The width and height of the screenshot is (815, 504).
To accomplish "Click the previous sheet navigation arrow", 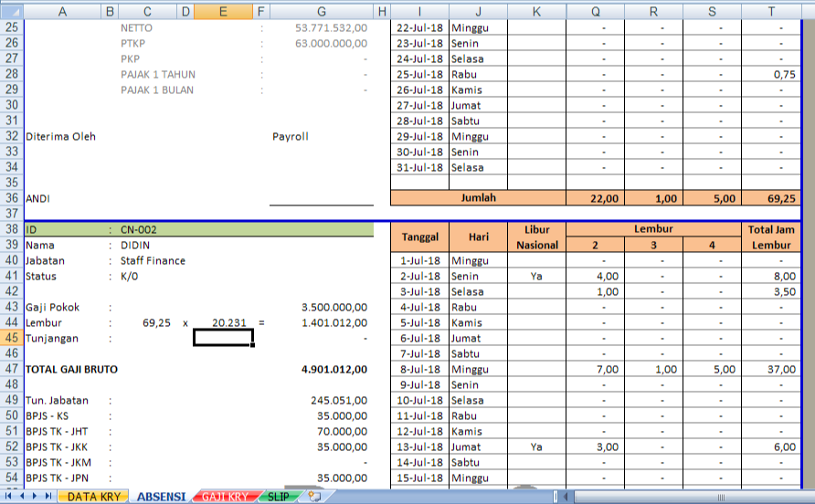I will coord(22,497).
